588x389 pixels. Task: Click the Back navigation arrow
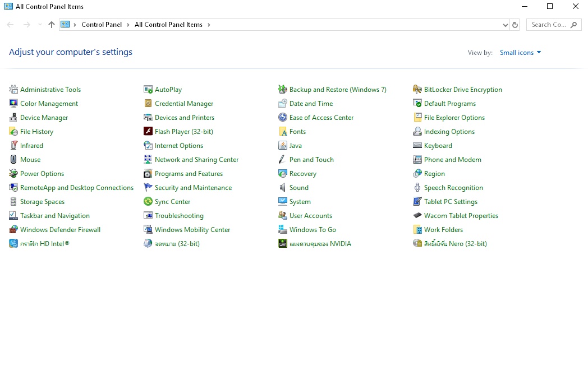coord(11,25)
